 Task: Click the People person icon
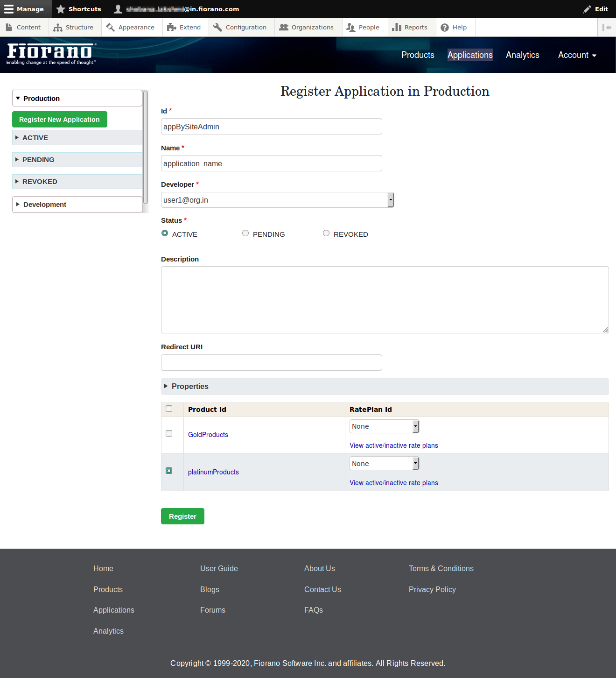click(x=351, y=28)
